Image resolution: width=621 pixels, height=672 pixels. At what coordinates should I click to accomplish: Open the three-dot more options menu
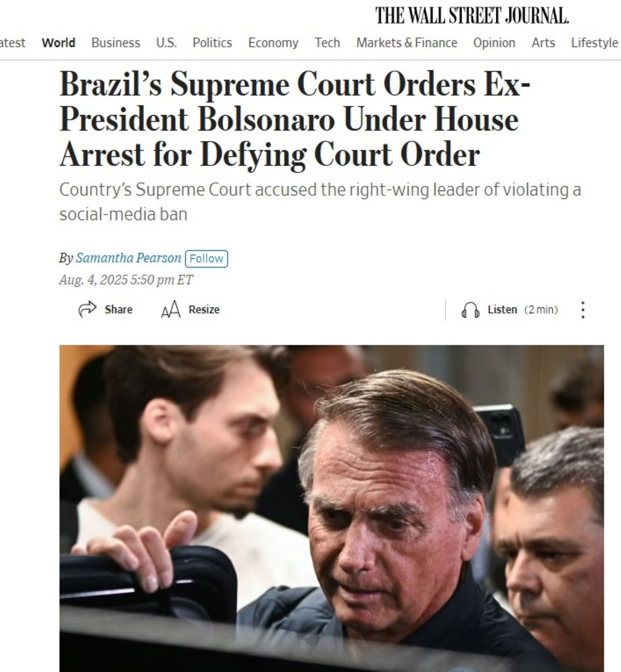(583, 310)
